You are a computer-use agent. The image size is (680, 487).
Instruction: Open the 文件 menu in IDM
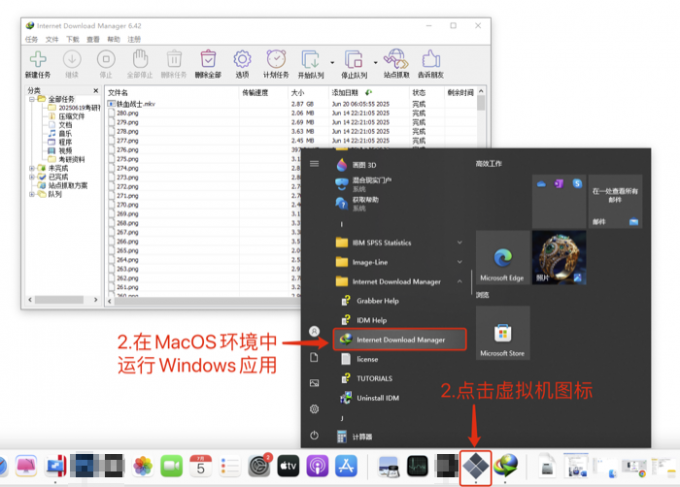[52, 39]
